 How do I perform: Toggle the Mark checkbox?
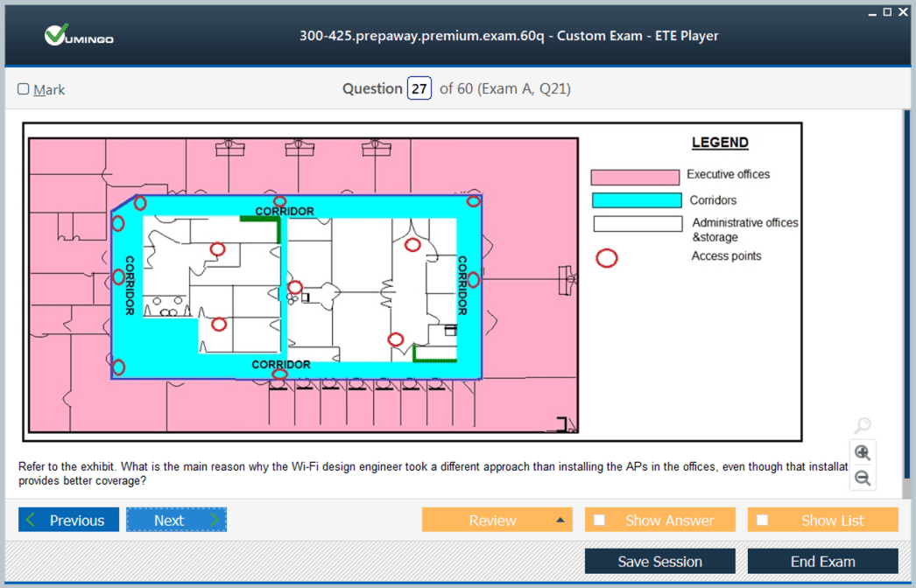24,88
